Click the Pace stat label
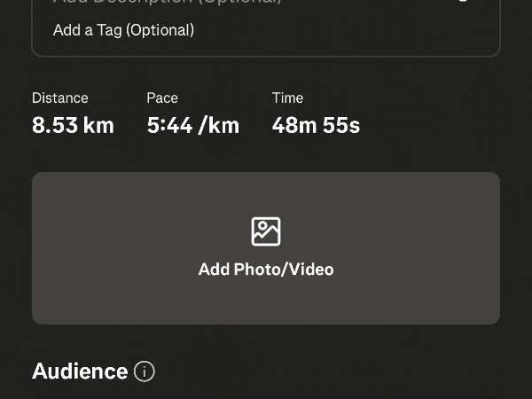The width and height of the screenshot is (532, 399). [162, 98]
